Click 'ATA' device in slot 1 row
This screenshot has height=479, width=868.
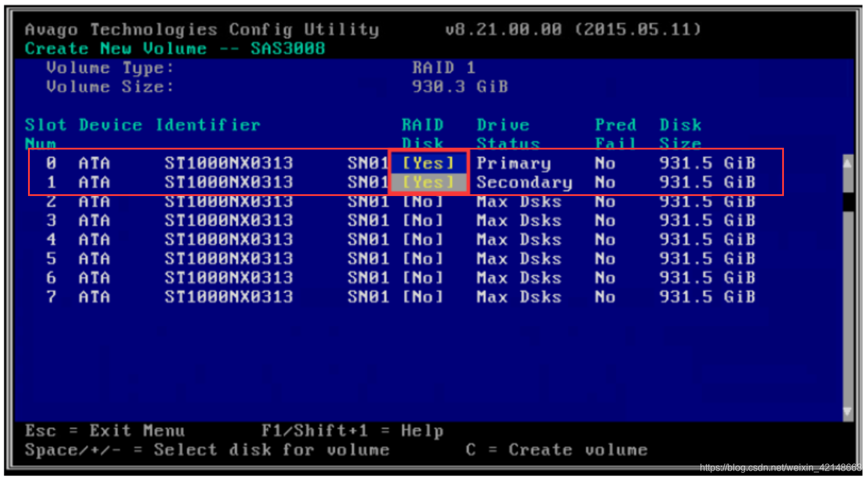pos(94,182)
